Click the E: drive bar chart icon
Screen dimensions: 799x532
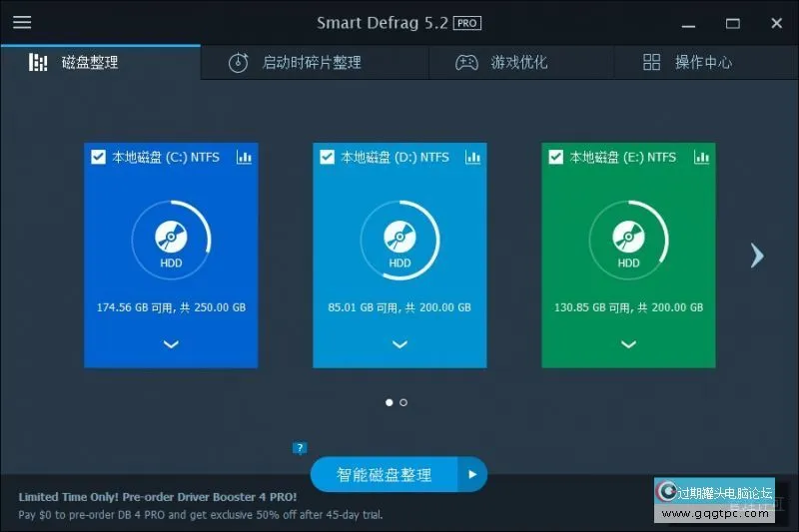tap(701, 157)
